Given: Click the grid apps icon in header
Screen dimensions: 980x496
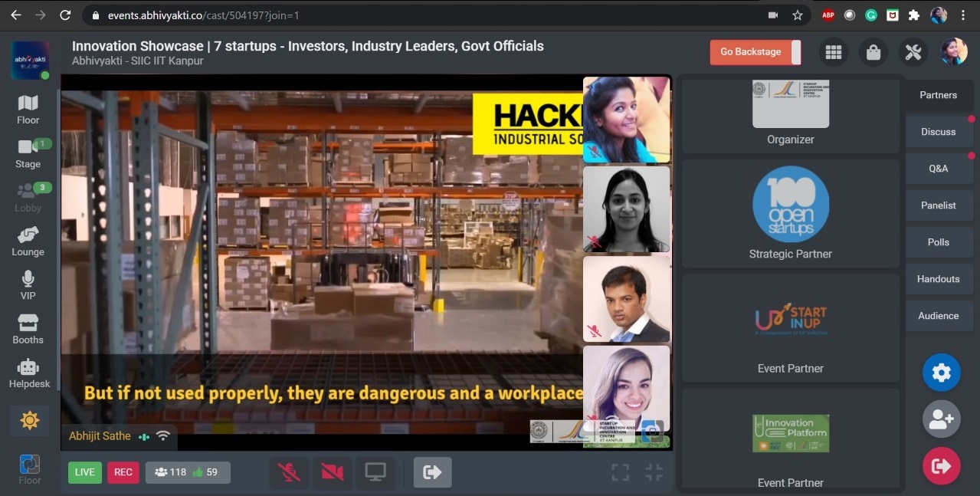Looking at the screenshot, I should (x=834, y=52).
